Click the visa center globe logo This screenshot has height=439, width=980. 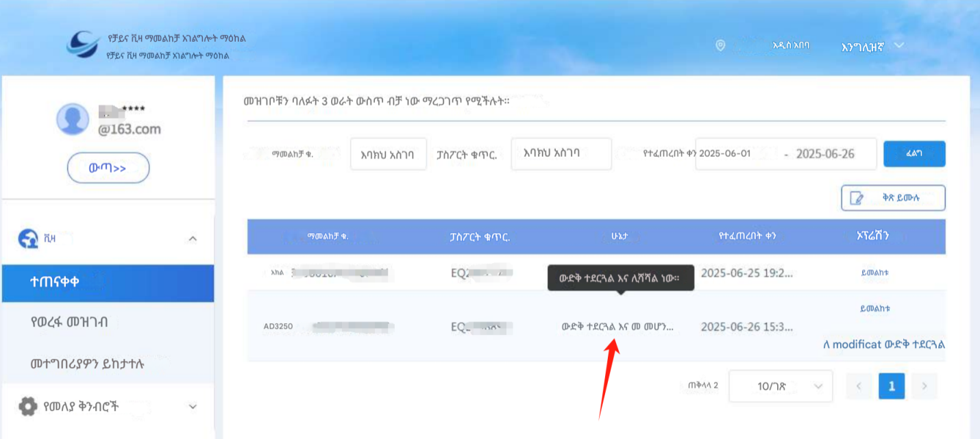point(83,45)
